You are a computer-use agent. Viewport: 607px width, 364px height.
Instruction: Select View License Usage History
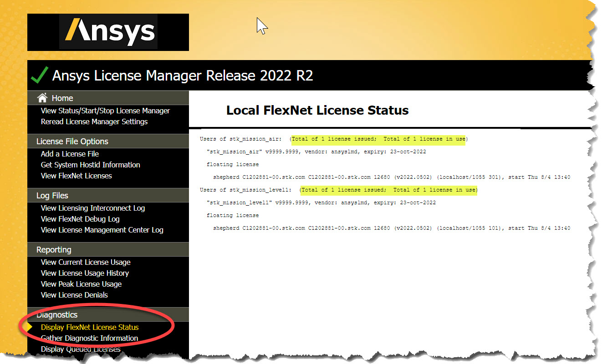tap(85, 273)
